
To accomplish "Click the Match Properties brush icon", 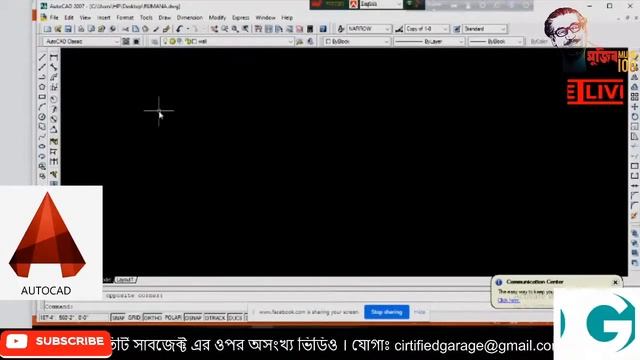I will click(x=156, y=29).
